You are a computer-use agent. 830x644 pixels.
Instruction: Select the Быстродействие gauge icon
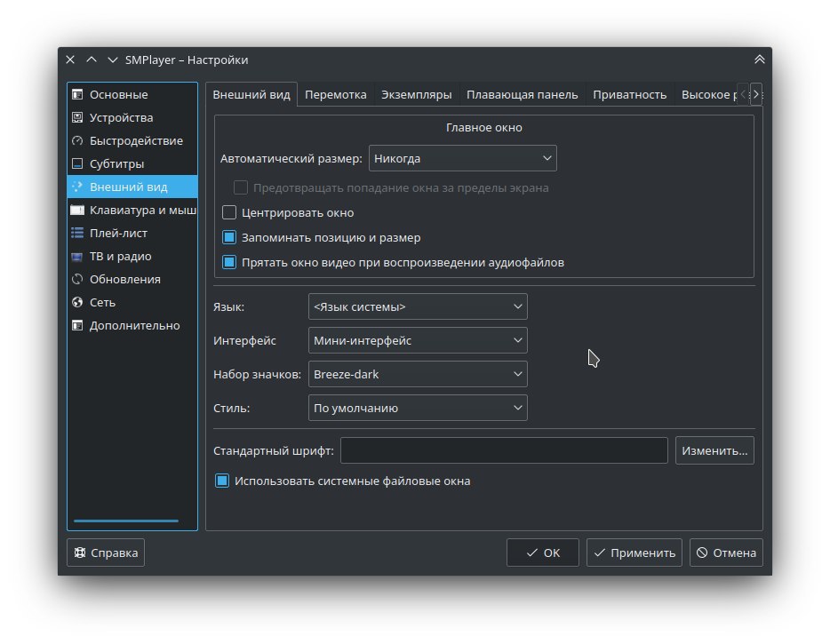coord(77,140)
